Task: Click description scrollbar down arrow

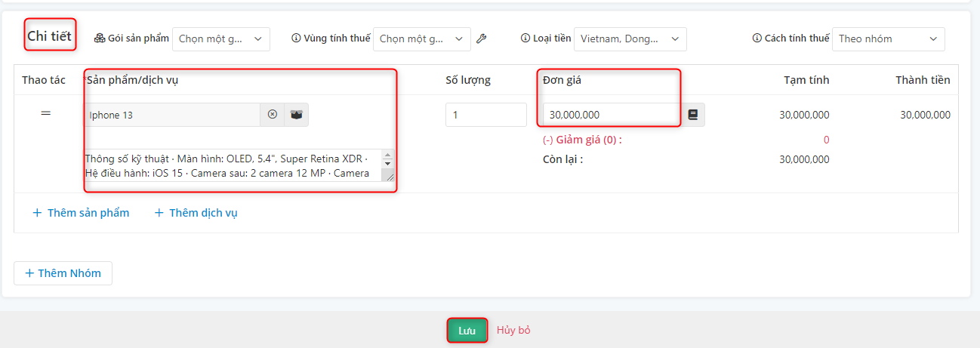Action: click(x=388, y=163)
